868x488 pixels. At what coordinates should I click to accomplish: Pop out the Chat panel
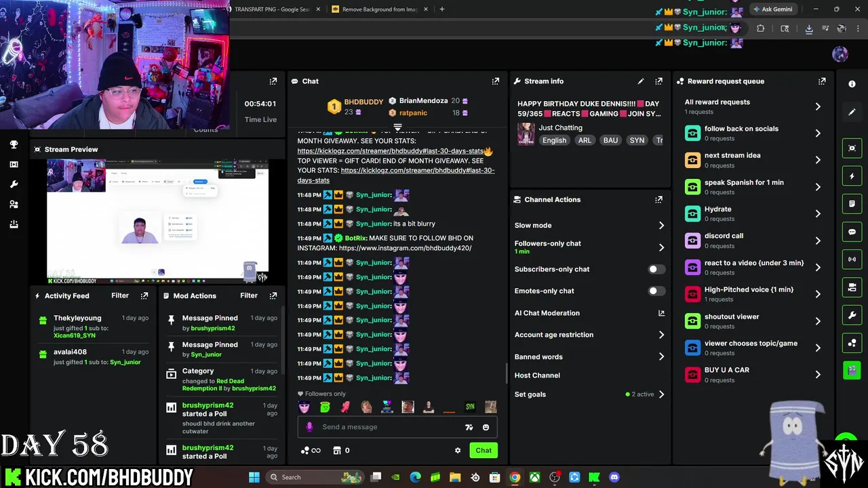click(495, 81)
